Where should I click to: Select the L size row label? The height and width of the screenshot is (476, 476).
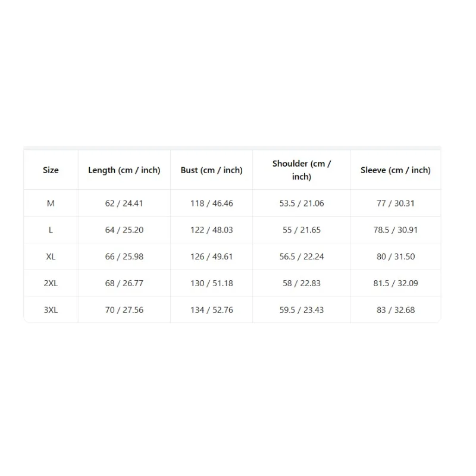[x=51, y=230]
